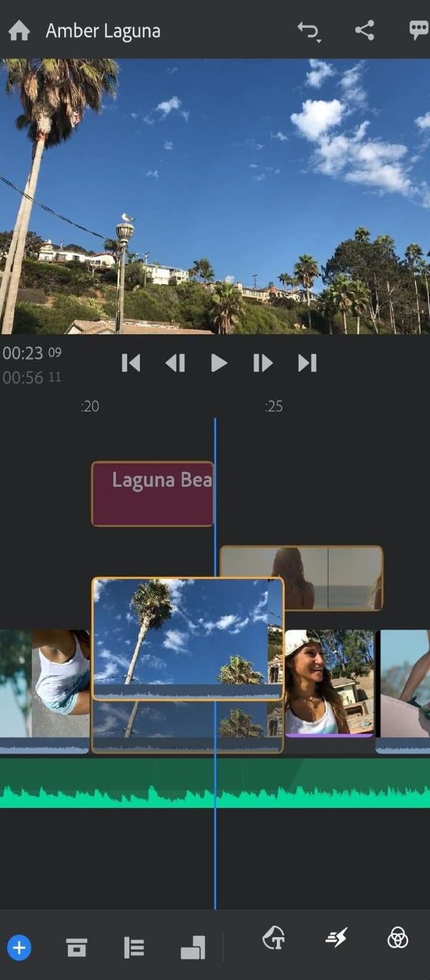Step forward one frame
The height and width of the screenshot is (980, 430).
(x=263, y=363)
